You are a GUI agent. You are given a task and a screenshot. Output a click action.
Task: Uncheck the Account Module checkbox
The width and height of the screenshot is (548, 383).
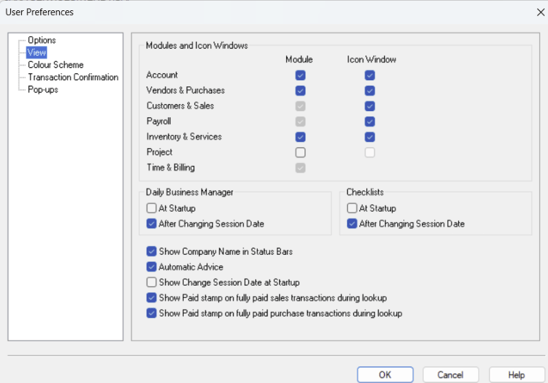coord(300,75)
